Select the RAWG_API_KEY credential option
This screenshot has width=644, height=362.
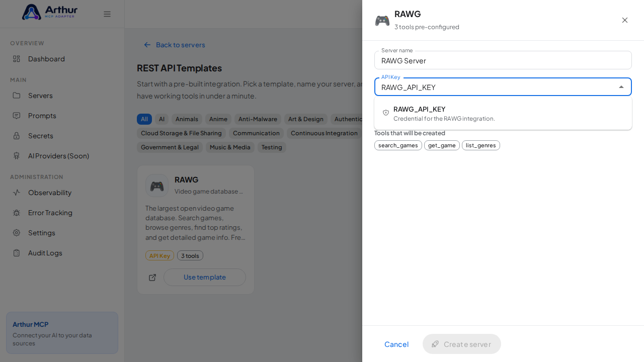pyautogui.click(x=503, y=113)
